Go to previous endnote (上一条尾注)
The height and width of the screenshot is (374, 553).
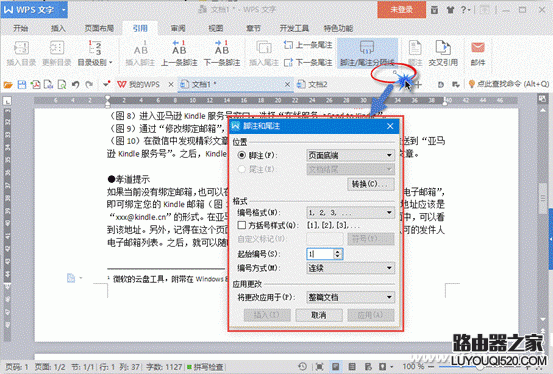pos(308,45)
